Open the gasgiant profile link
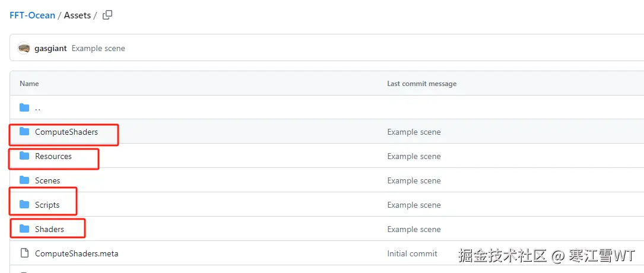Viewport: 644px width, 273px height. (50, 48)
